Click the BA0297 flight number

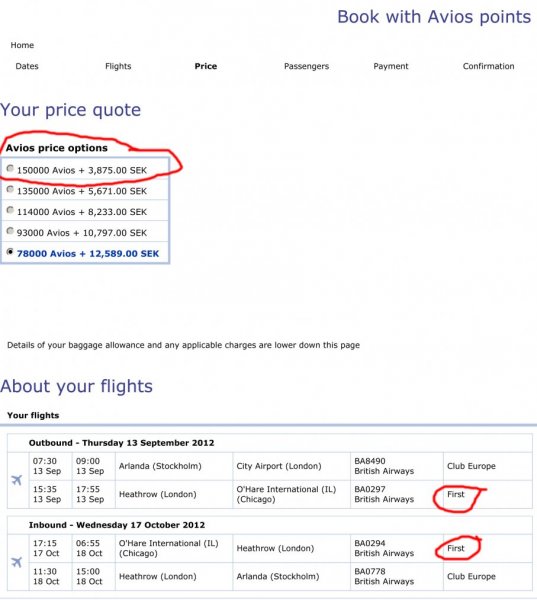coord(370,489)
